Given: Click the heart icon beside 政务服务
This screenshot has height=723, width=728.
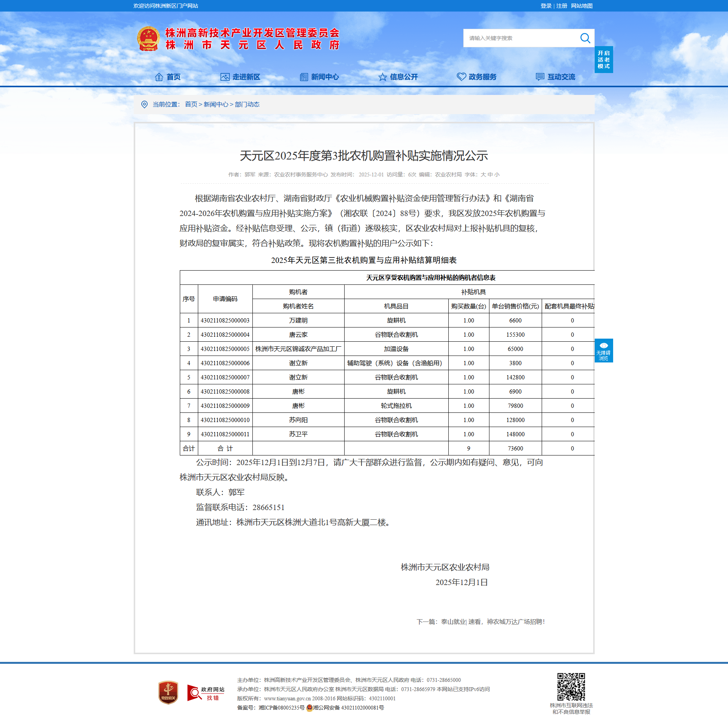Looking at the screenshot, I should pyautogui.click(x=461, y=77).
